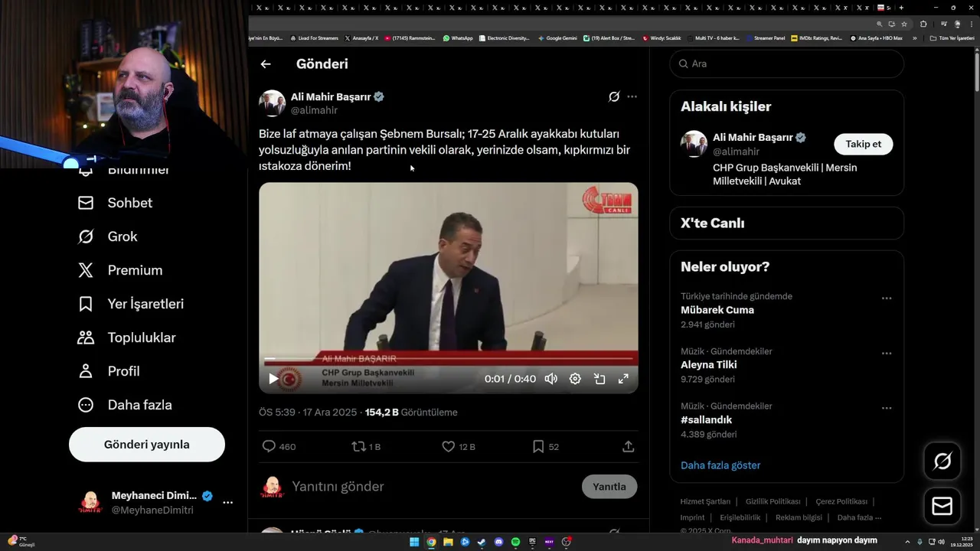The height and width of the screenshot is (551, 980).
Task: Open the three-dot menu on Ali Mahir's post
Action: [x=632, y=96]
